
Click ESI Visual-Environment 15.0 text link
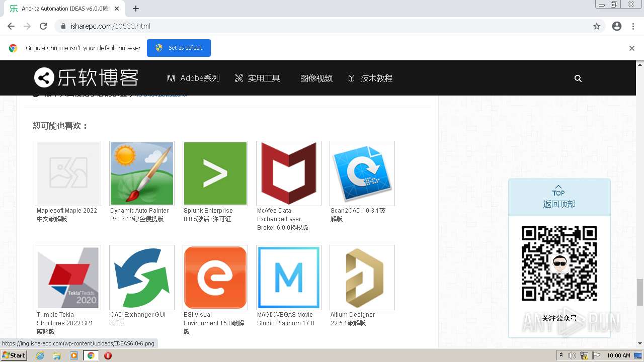point(214,323)
